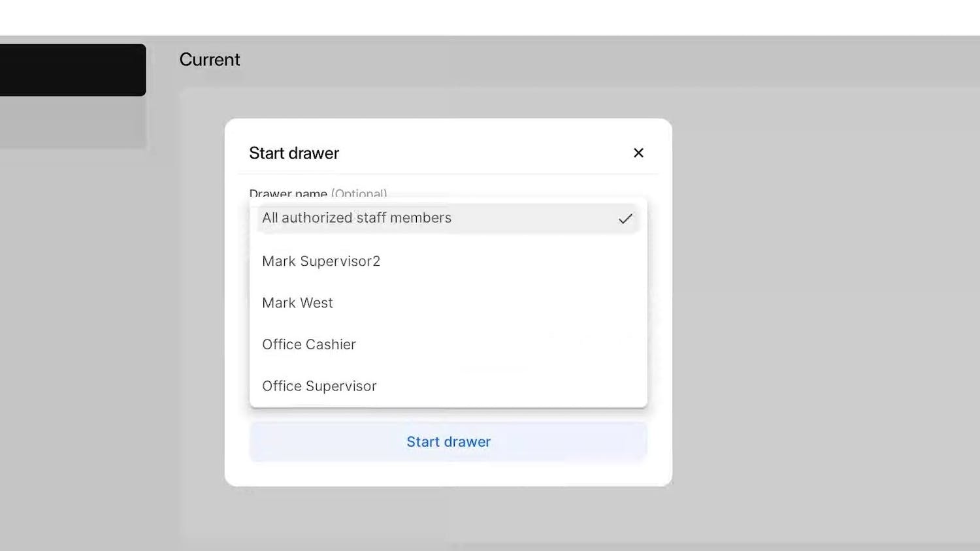Click the divider line under the dialog title
This screenshot has height=551, width=980.
click(448, 174)
